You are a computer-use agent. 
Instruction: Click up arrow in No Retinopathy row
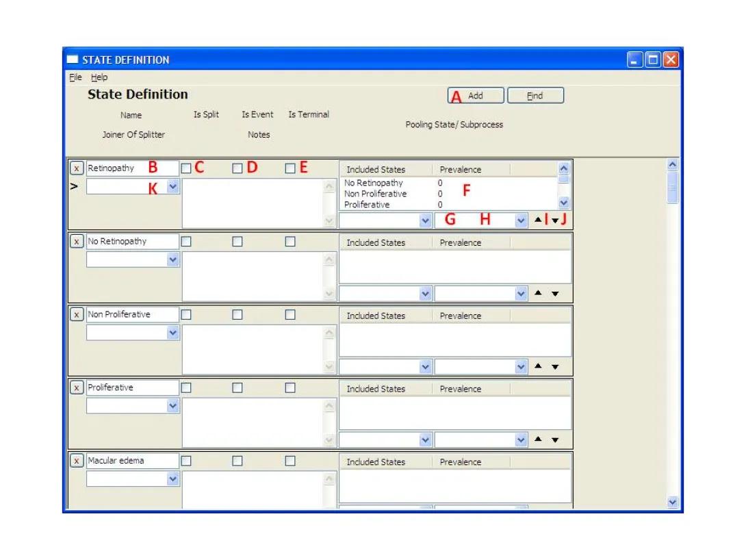click(x=538, y=293)
